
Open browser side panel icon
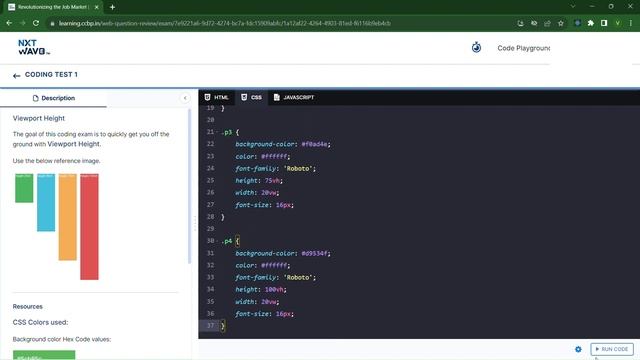point(604,23)
